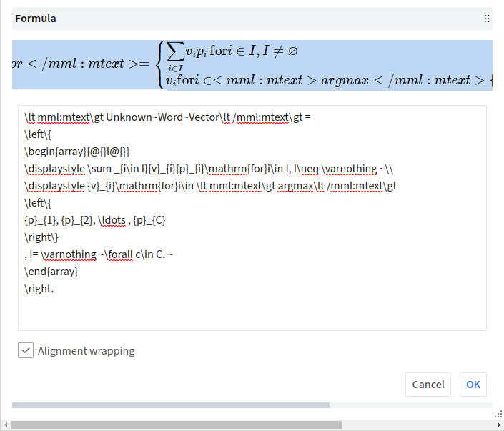Click the Alignment wrapping label text
Screen dimensions: 504x431
(x=86, y=351)
